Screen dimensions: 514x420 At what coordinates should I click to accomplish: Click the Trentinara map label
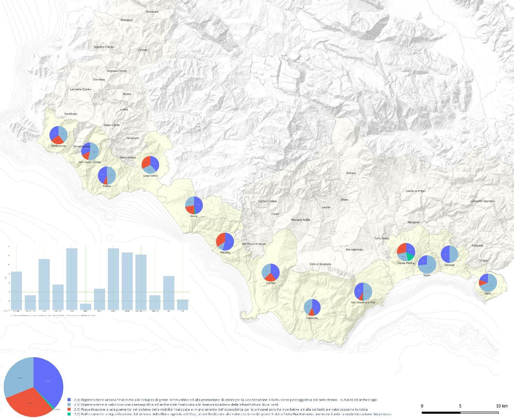coord(152,12)
